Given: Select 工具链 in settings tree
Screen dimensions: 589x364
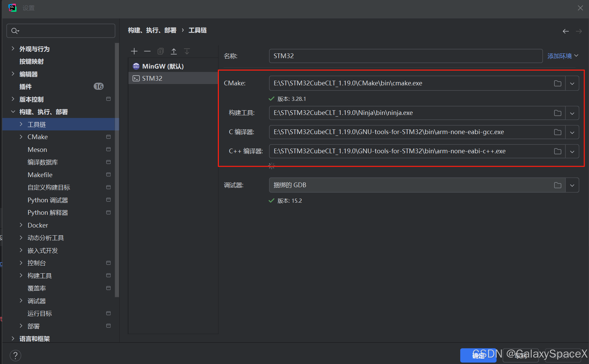Looking at the screenshot, I should [x=61, y=124].
